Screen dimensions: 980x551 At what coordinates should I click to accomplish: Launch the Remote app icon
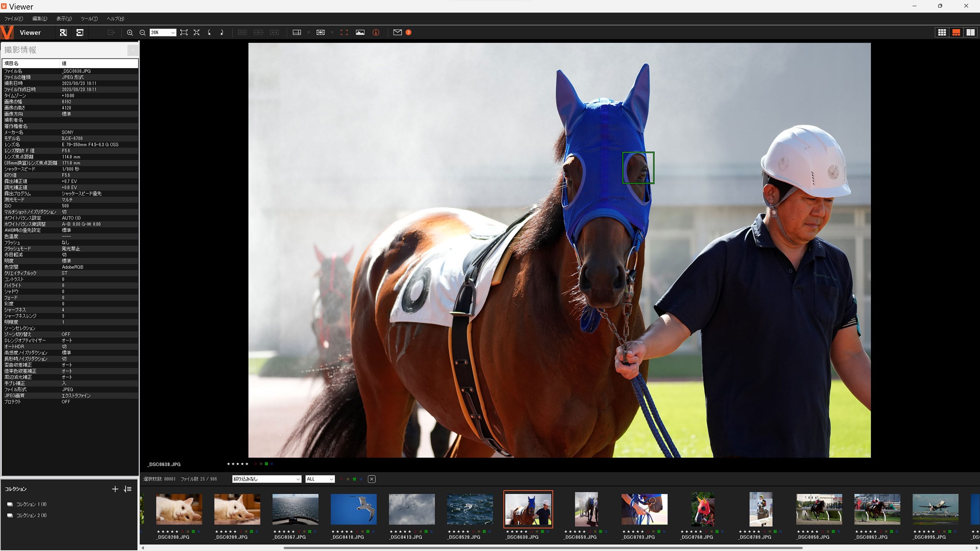click(x=63, y=32)
